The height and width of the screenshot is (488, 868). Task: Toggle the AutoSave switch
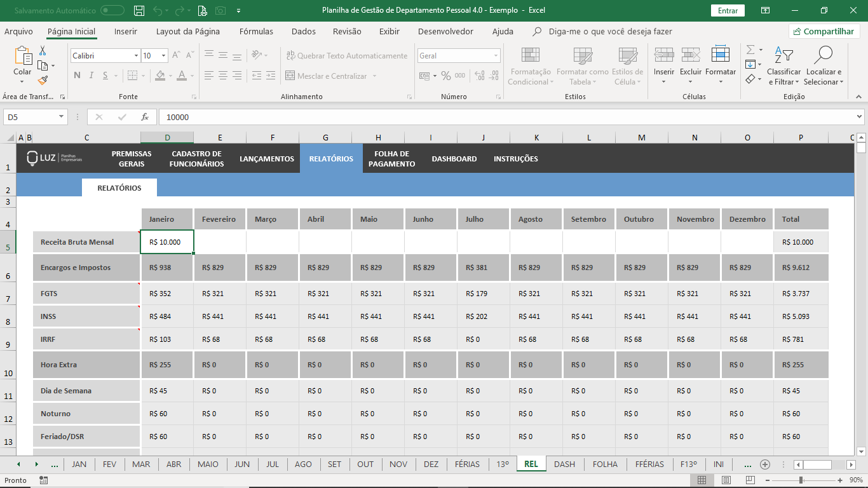coord(112,11)
